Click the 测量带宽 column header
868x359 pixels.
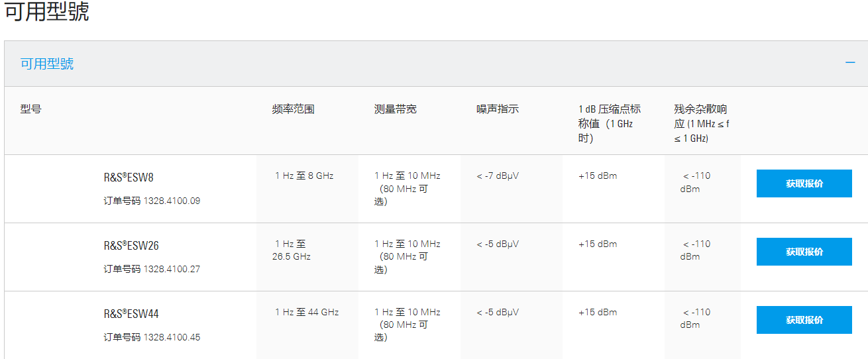coord(396,109)
